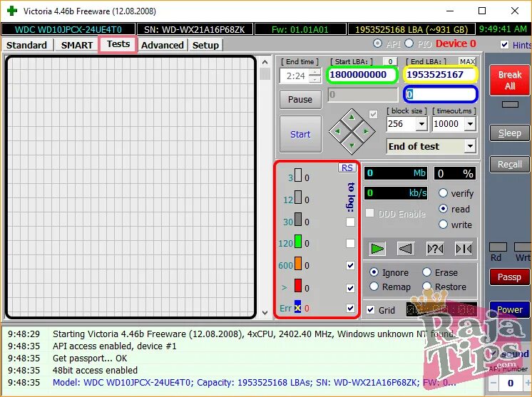Screen dimensions: 532x397
Task: Toggle log checkbox for 30 ms blocks
Action: [x=350, y=222]
